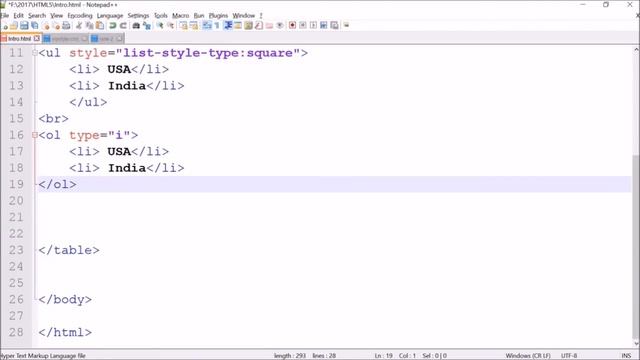
Task: Click the Copy toolbar icon
Action: coord(89,26)
